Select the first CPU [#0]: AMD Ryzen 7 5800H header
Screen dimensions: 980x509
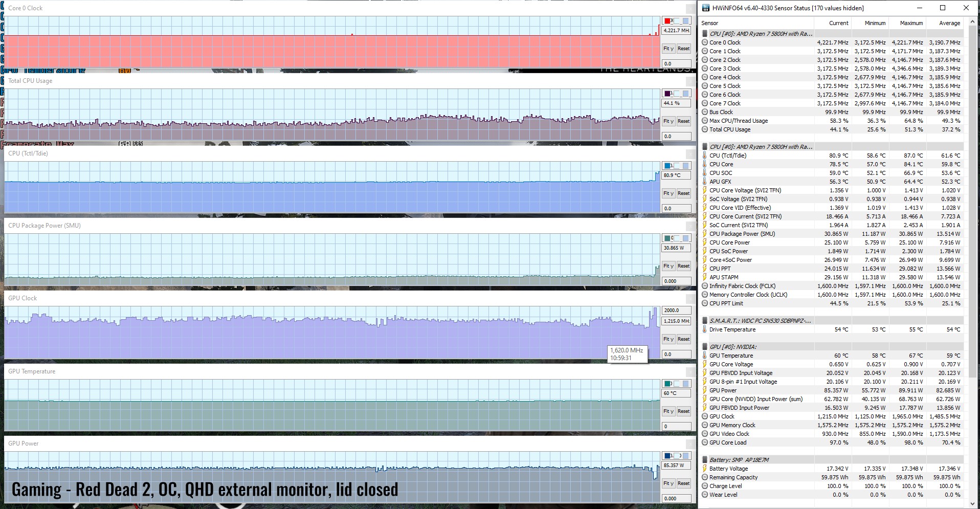760,34
